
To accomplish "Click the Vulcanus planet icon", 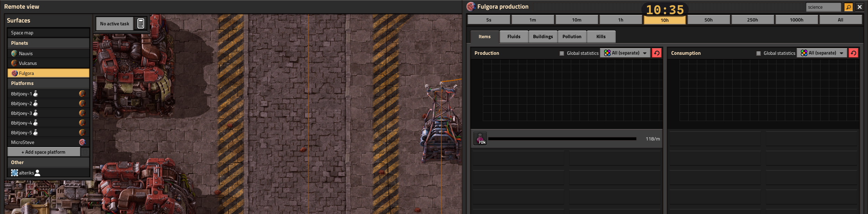I will (x=14, y=63).
